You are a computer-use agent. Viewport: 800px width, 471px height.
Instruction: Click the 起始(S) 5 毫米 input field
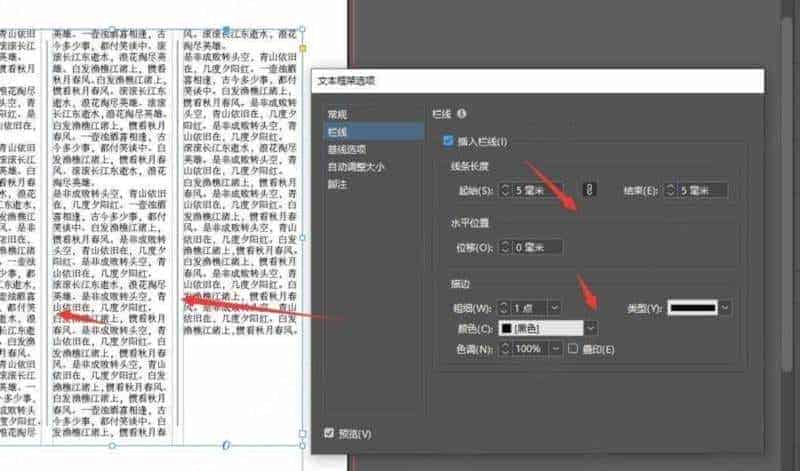[537, 190]
